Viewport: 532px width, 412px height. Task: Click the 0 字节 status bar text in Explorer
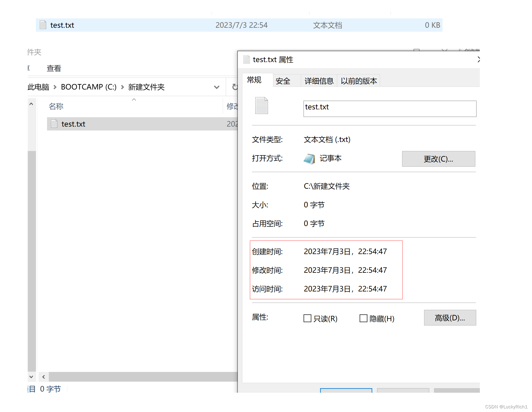(50, 389)
